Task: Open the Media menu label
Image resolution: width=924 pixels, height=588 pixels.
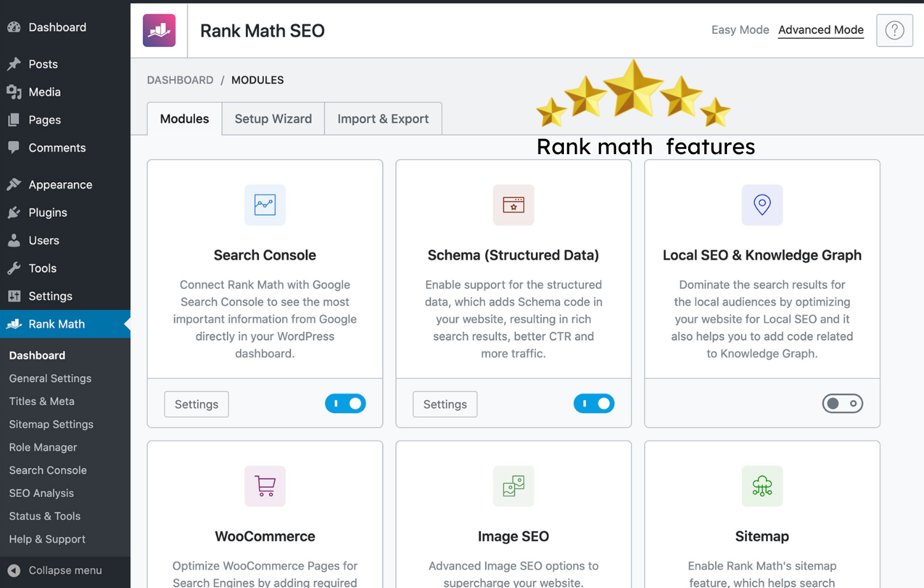Action: pos(45,92)
